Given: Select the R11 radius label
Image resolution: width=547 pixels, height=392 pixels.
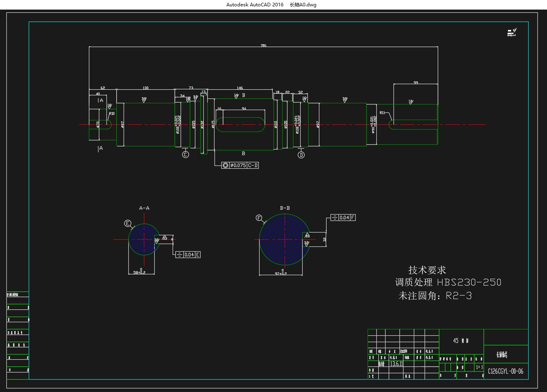Looking at the screenshot, I should click(382, 113).
